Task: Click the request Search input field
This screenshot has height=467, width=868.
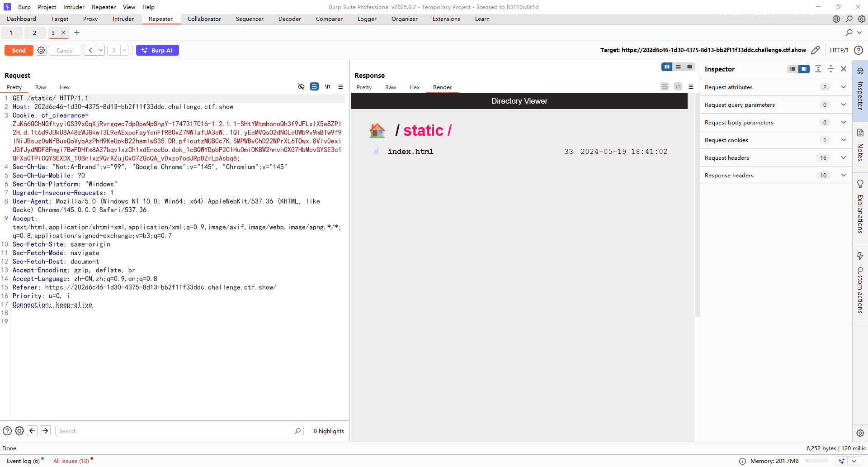Action: pos(176,431)
